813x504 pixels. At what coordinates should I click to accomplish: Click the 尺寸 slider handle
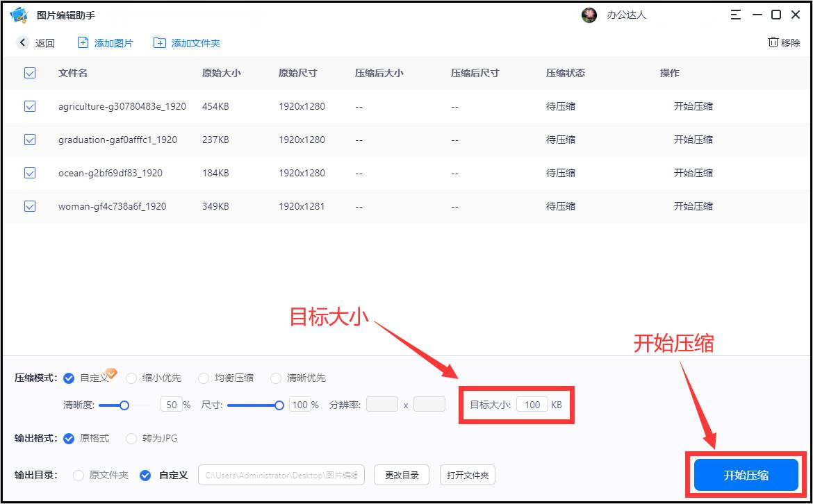279,405
